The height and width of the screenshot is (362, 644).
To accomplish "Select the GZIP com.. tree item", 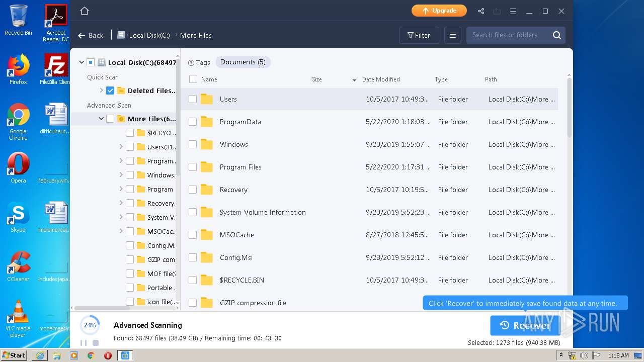I will (x=161, y=259).
